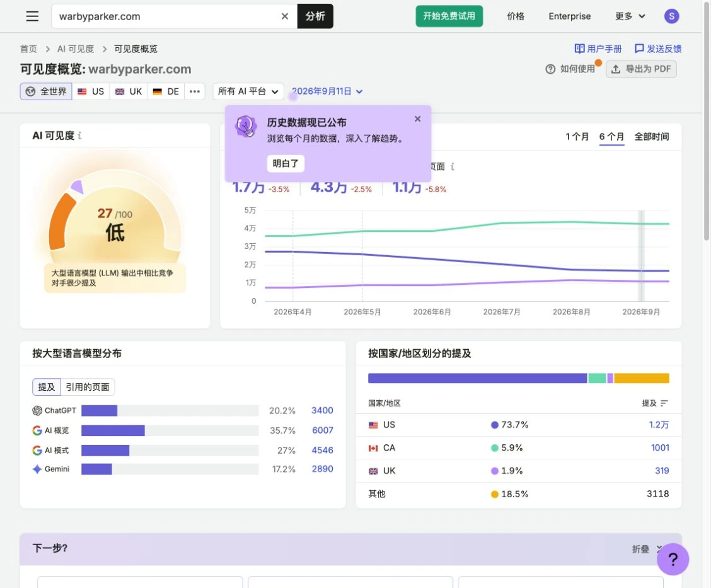Click the 发送反馈 link
711x588 pixels.
click(x=658, y=49)
